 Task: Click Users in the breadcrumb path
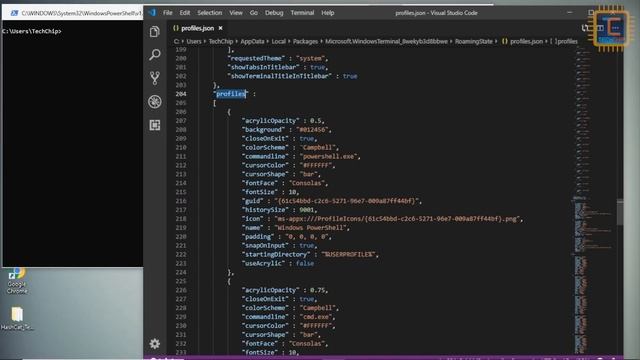194,41
